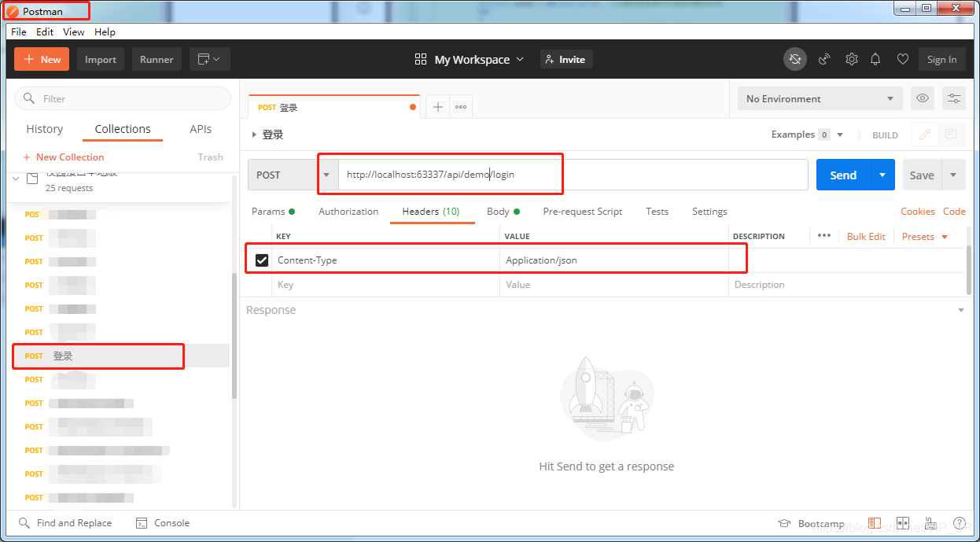The image size is (980, 542).
Task: Add a new request tab with plus icon
Action: (x=438, y=107)
